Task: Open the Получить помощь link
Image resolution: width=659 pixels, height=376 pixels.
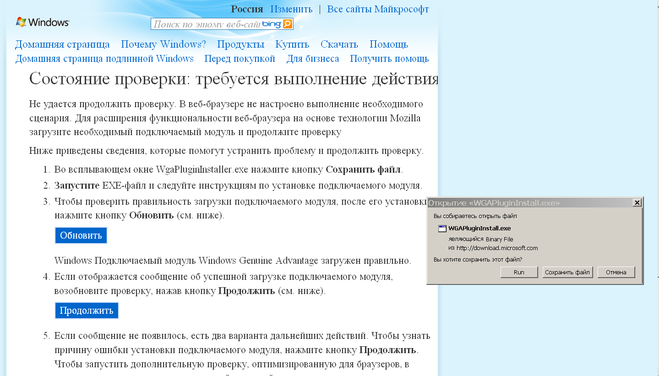Action: pos(389,58)
